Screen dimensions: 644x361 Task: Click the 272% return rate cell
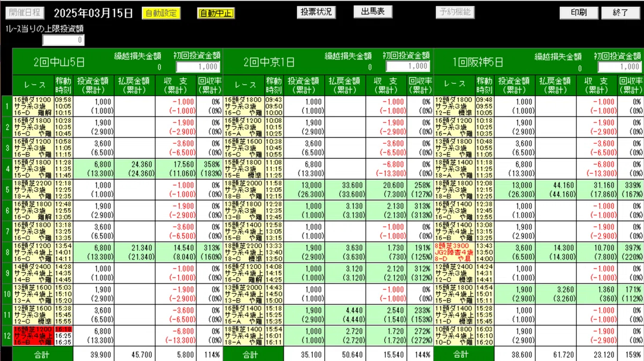tap(420, 335)
